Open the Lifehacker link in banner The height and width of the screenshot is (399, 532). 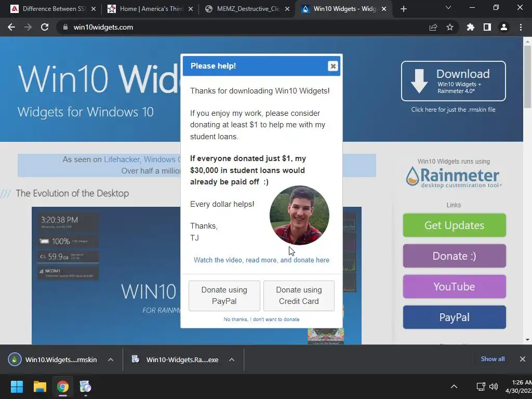(122, 159)
